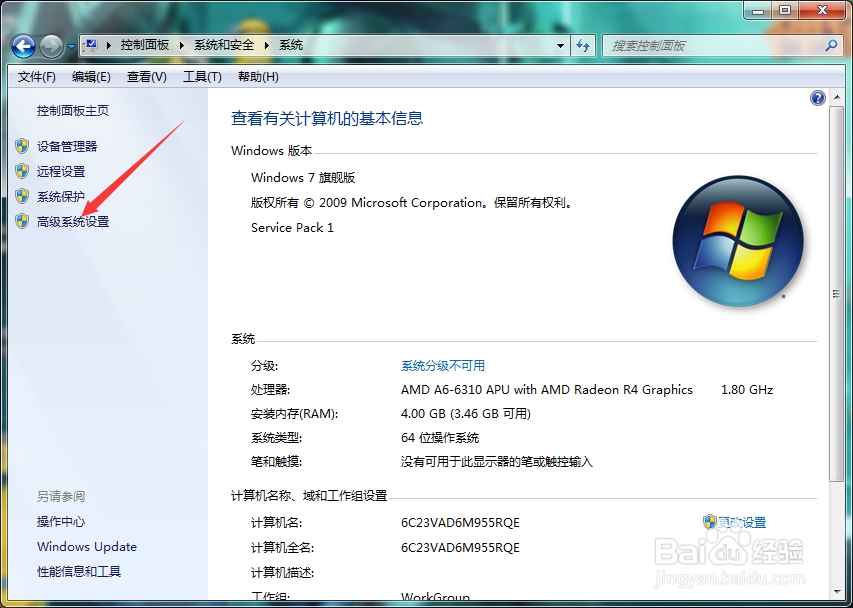The height and width of the screenshot is (608, 853).
Task: Click processor value AMD A6-6310 APU
Action: pos(547,390)
